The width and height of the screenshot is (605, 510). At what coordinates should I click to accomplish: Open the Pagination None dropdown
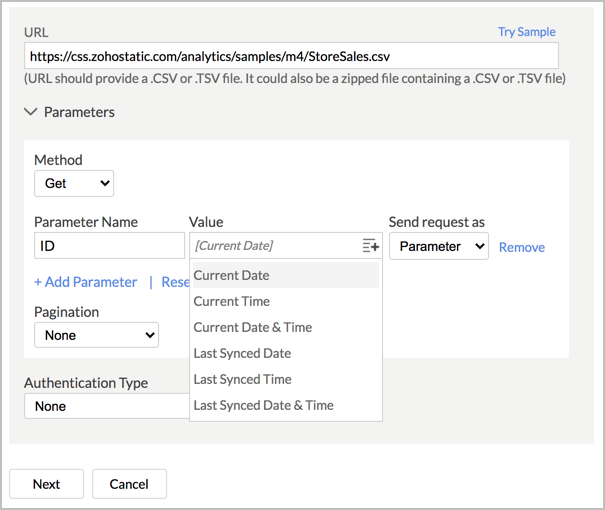96,335
